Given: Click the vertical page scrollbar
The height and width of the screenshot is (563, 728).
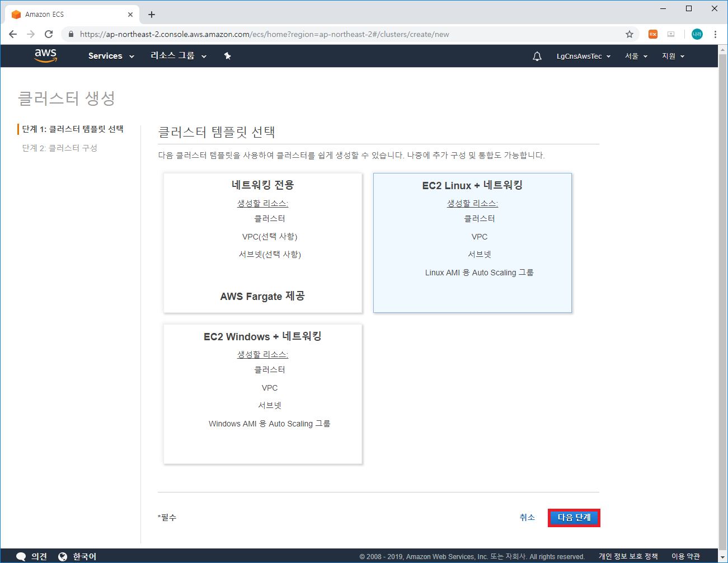Looking at the screenshot, I should (x=722, y=302).
